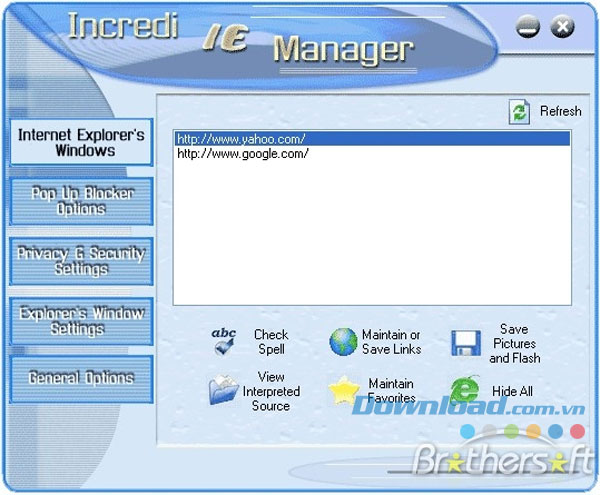Screen dimensions: 600x495
Task: Click the abc Check Spell icon
Action: coord(224,342)
